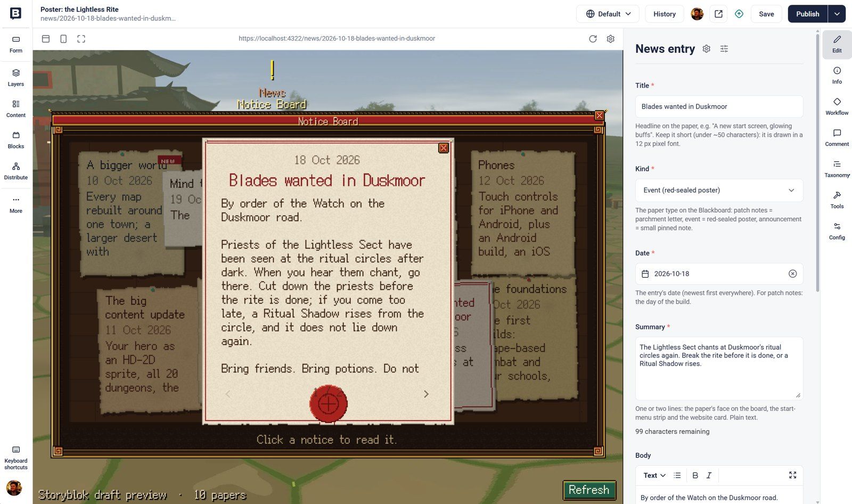Open News entry filter sliders icon
The image size is (852, 504).
724,48
